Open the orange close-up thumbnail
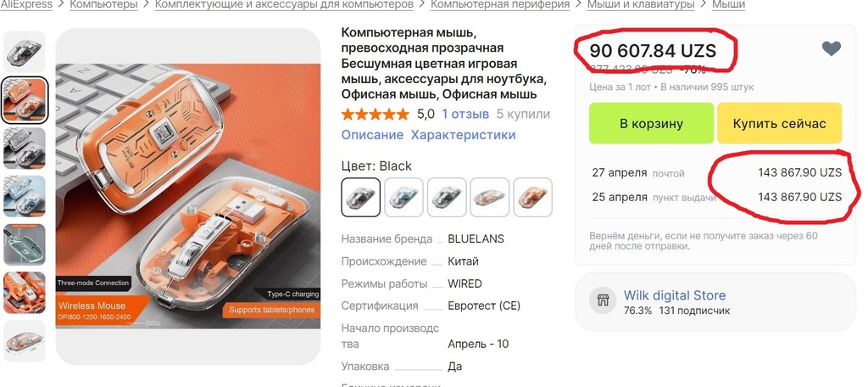This screenshot has width=868, height=387. click(x=25, y=293)
